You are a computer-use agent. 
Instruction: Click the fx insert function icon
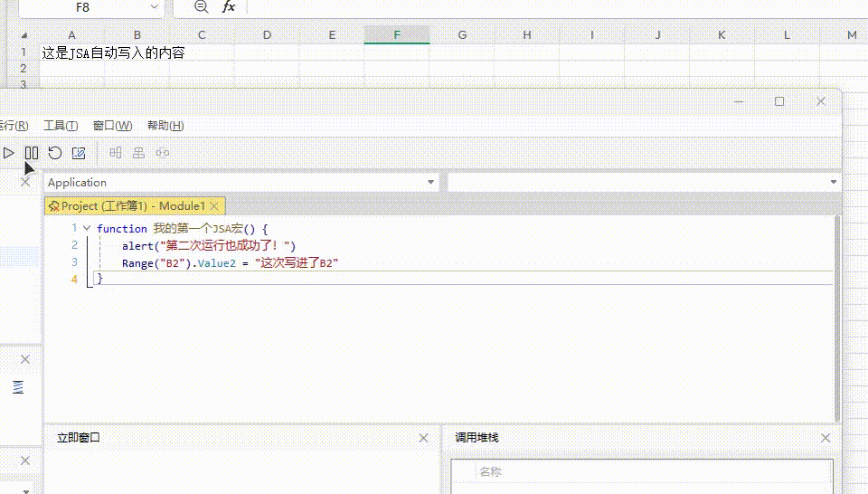tap(228, 7)
